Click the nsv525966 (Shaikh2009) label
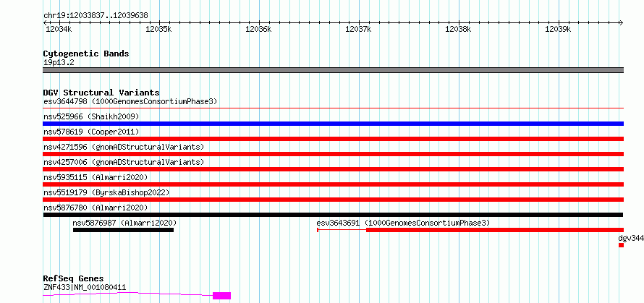Viewport: 644px width, 303px height. 91,116
